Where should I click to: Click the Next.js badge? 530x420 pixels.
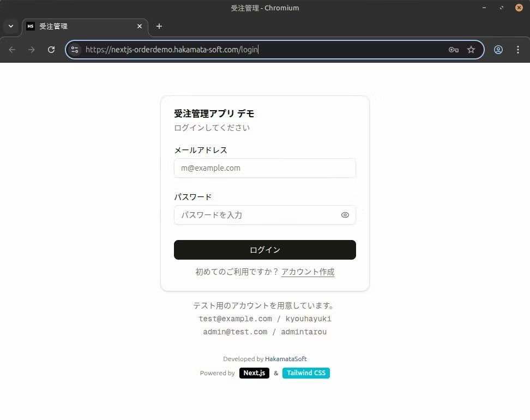point(254,373)
